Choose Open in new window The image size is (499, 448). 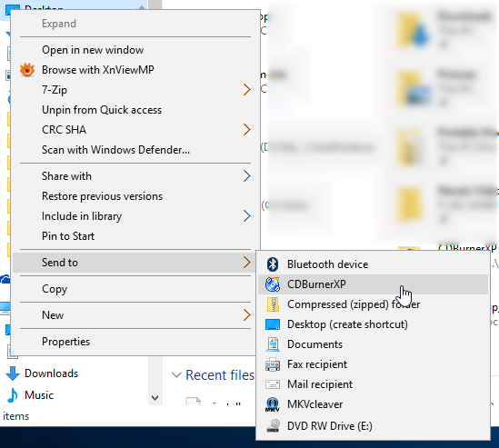coord(135,50)
